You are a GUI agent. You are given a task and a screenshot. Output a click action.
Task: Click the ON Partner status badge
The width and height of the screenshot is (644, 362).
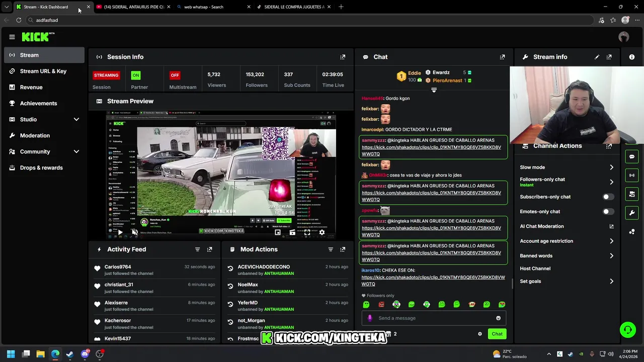(135, 75)
